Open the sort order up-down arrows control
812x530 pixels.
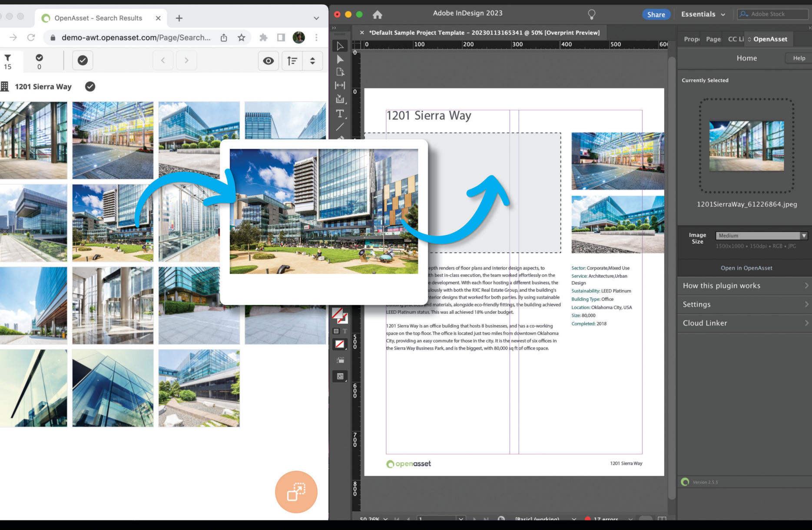point(312,61)
